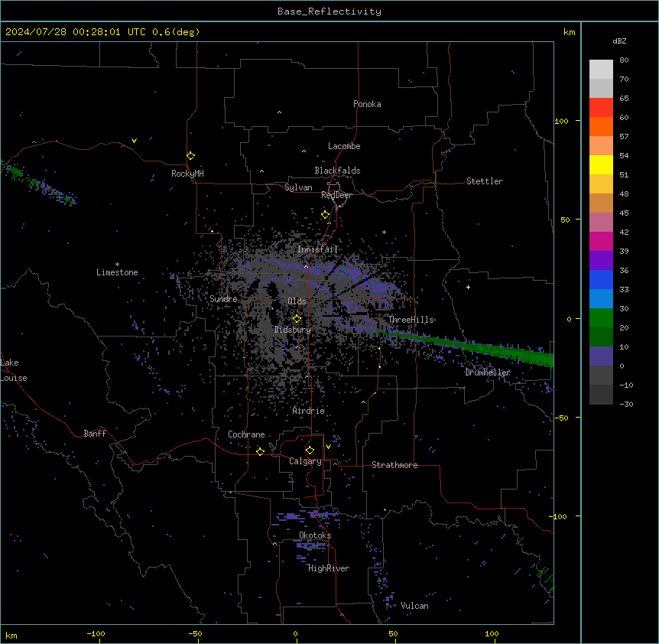The width and height of the screenshot is (659, 644).
Task: Click the Lake Louise label
Action: 14,370
